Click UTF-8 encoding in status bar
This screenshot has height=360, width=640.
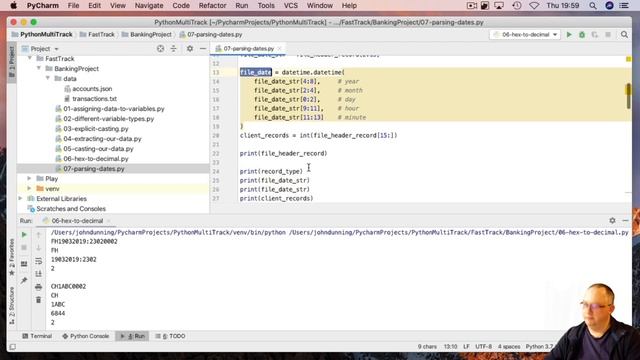pos(484,347)
